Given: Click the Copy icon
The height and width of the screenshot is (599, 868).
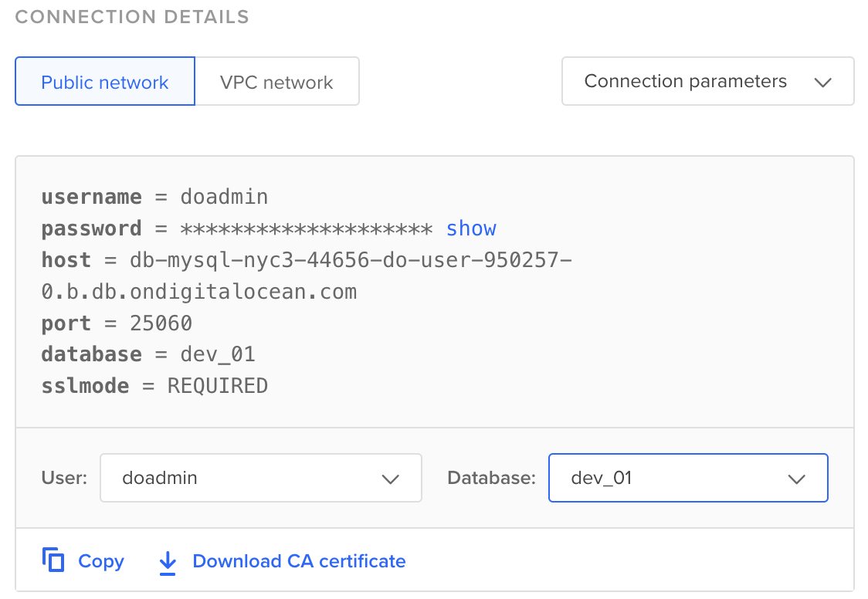Looking at the screenshot, I should click(x=53, y=560).
